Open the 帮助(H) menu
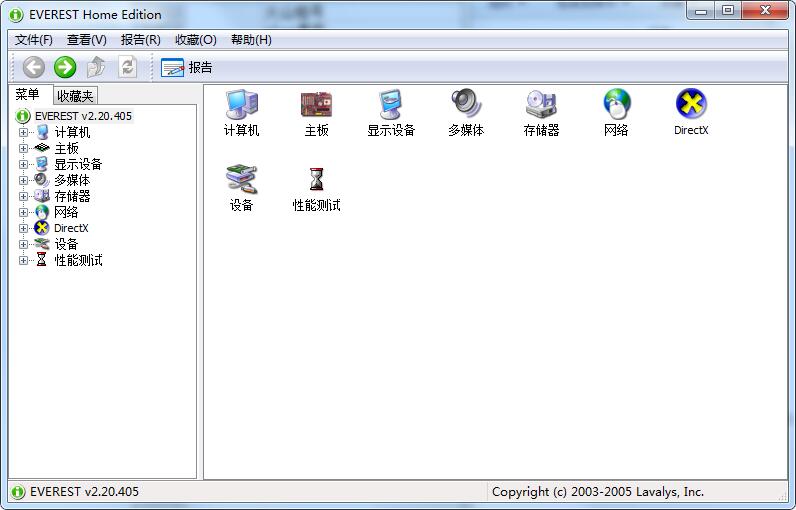The height and width of the screenshot is (510, 796). (x=251, y=40)
